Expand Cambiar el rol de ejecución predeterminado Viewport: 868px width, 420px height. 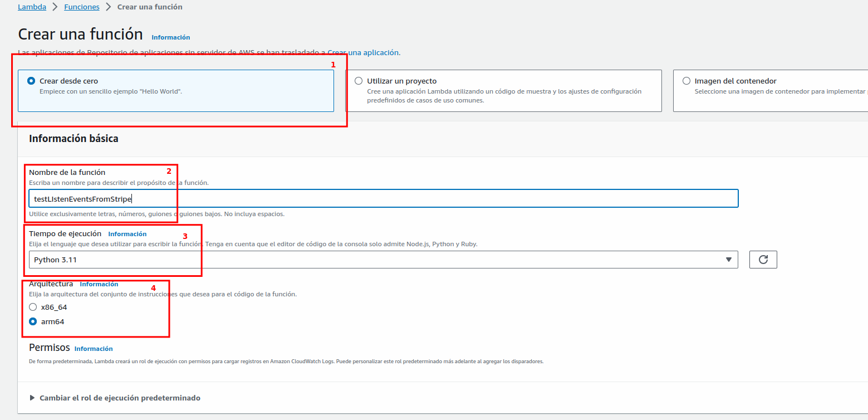pyautogui.click(x=115, y=398)
